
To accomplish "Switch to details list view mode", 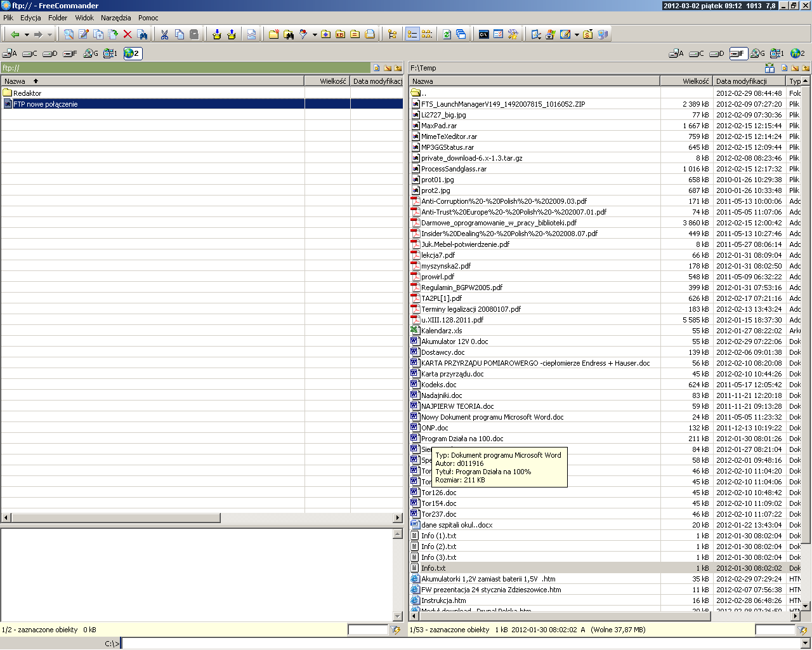I will tap(412, 34).
